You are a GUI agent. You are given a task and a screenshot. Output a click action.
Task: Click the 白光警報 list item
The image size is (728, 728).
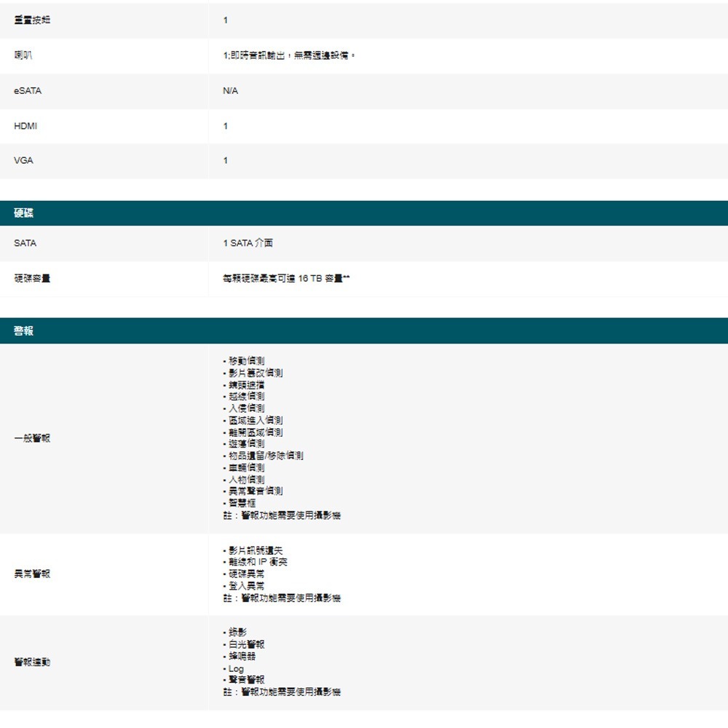click(245, 644)
